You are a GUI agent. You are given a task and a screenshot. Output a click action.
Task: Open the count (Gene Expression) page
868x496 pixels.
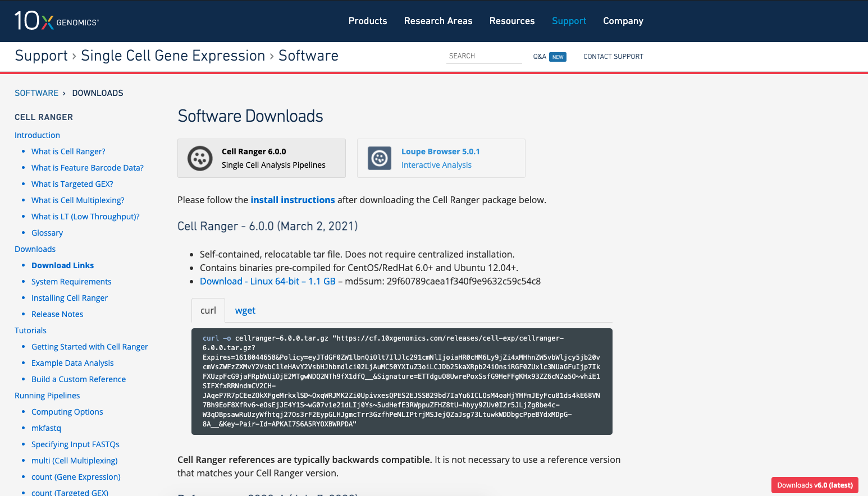coord(76,477)
